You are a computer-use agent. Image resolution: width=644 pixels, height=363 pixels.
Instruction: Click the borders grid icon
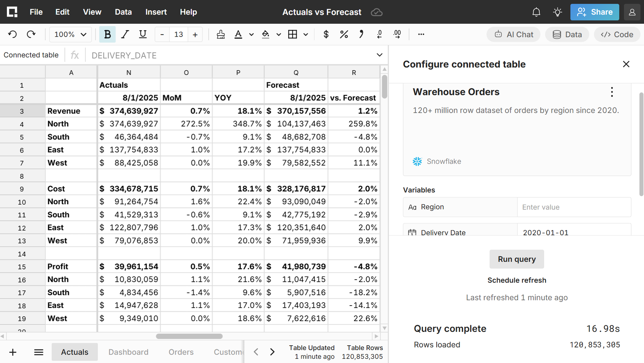[292, 34]
